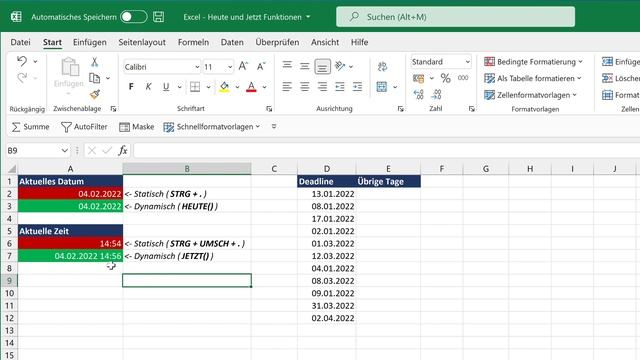640x360 pixels.
Task: Toggle bottom align button
Action: point(322,67)
